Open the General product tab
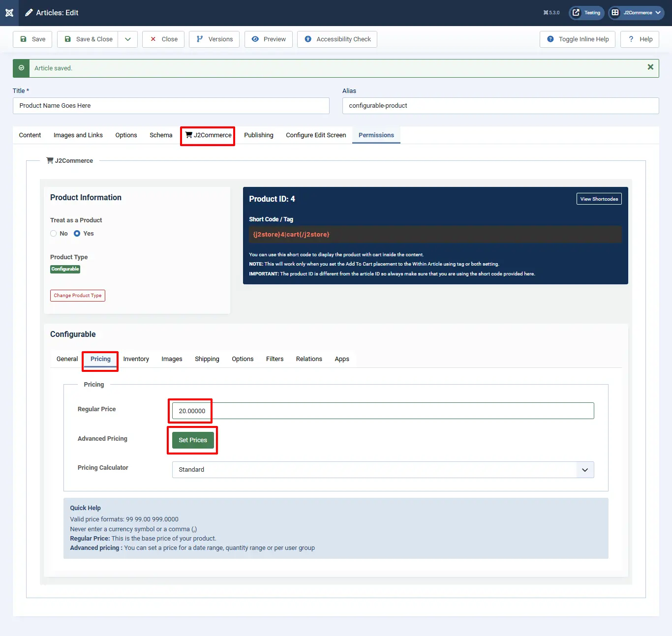Screen dimensions: 672x636 click(x=67, y=359)
